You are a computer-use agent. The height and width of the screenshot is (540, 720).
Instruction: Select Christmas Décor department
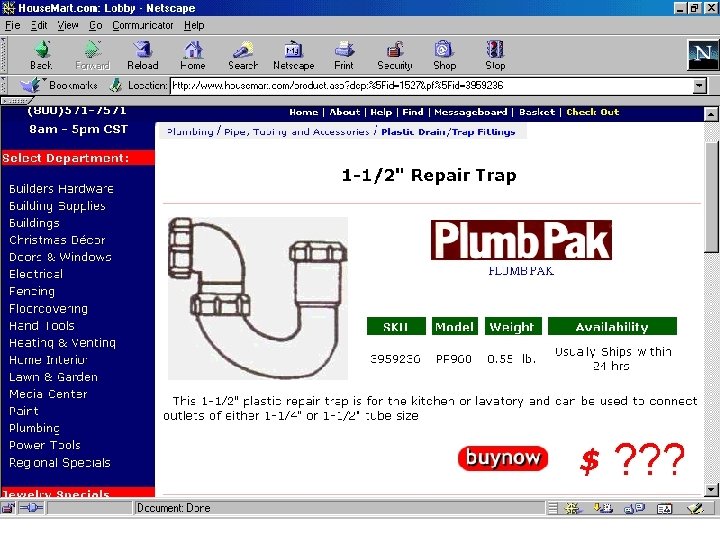coord(57,240)
